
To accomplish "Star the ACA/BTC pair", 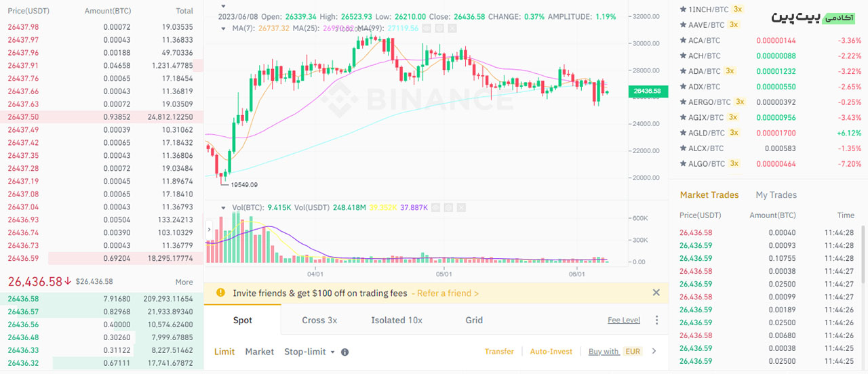I will tap(683, 41).
